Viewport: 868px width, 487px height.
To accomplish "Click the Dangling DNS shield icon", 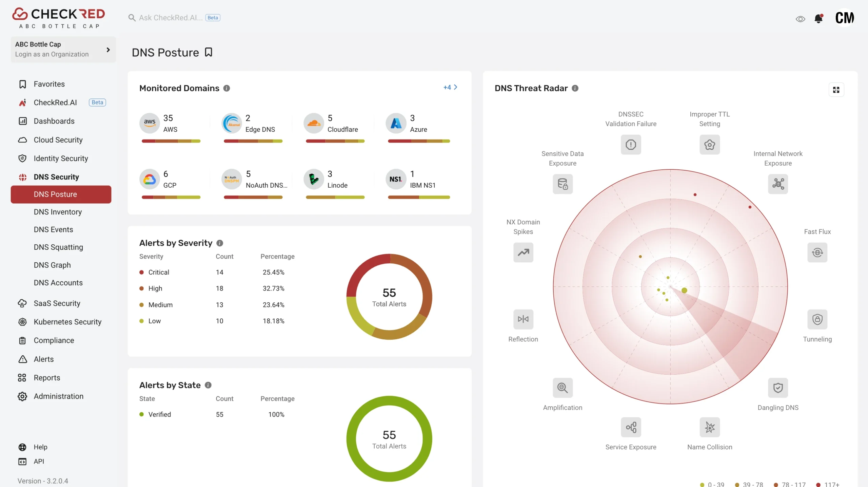I will [778, 388].
